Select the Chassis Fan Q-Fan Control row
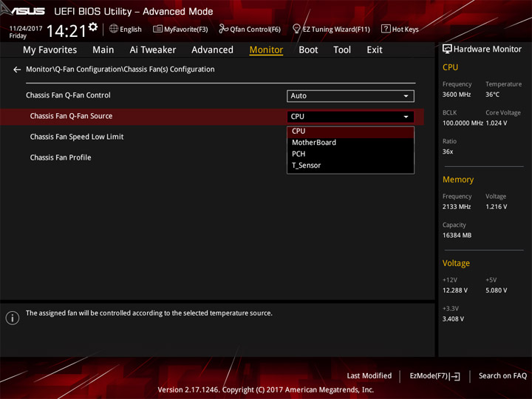 point(212,95)
